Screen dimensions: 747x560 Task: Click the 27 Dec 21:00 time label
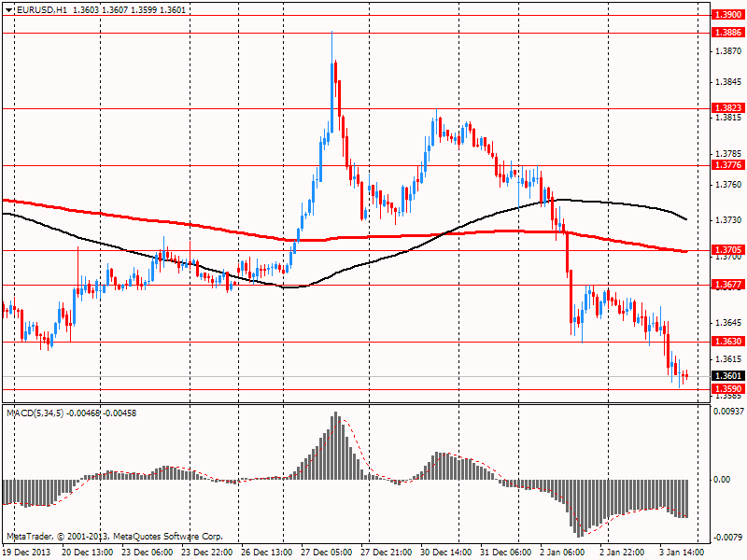click(x=387, y=553)
